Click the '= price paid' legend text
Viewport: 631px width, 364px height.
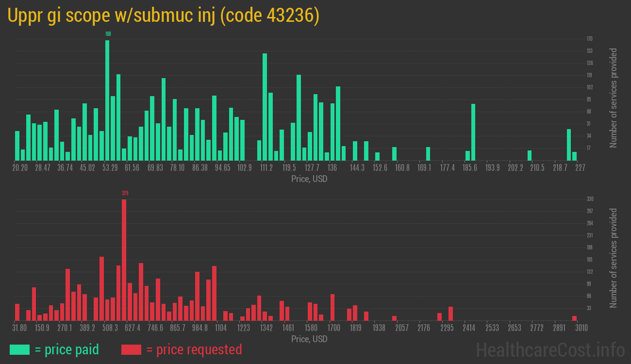[67, 349]
